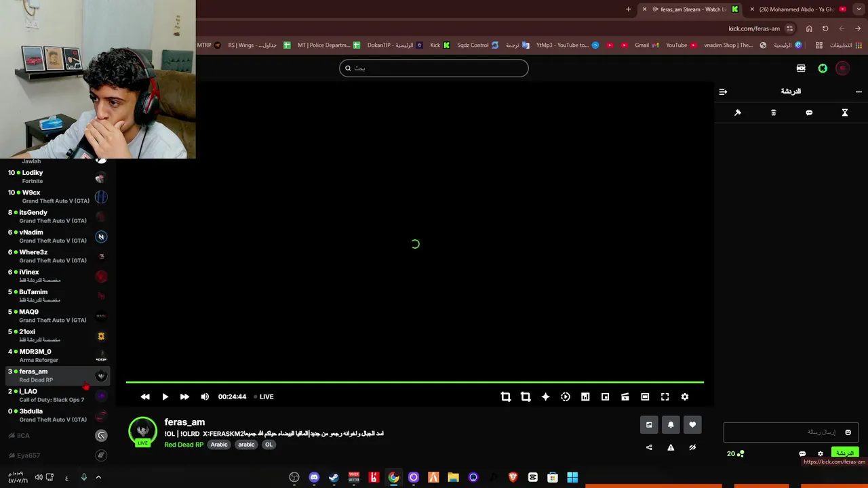Click the hourglass icon in the chat toolbar

(845, 113)
